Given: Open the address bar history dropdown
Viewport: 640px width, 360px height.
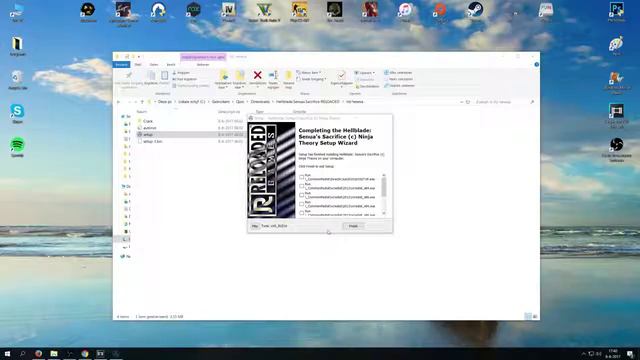Looking at the screenshot, I should (461, 102).
